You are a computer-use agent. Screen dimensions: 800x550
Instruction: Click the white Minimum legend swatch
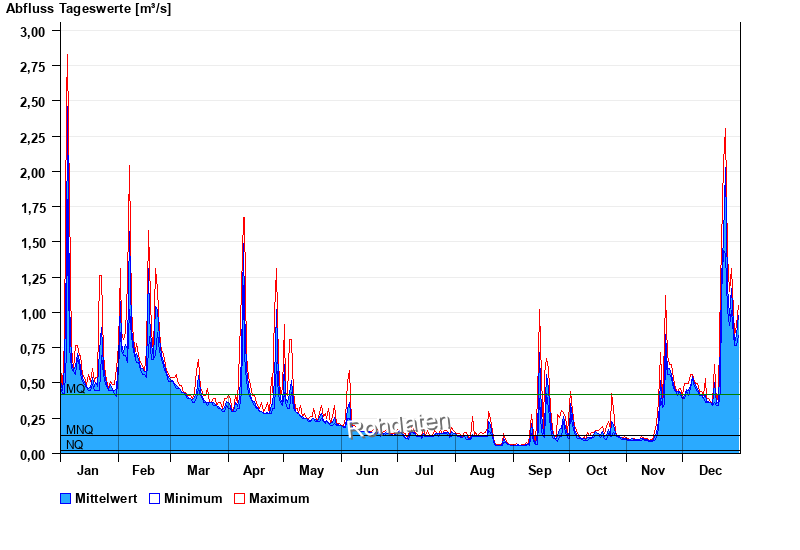tap(155, 498)
